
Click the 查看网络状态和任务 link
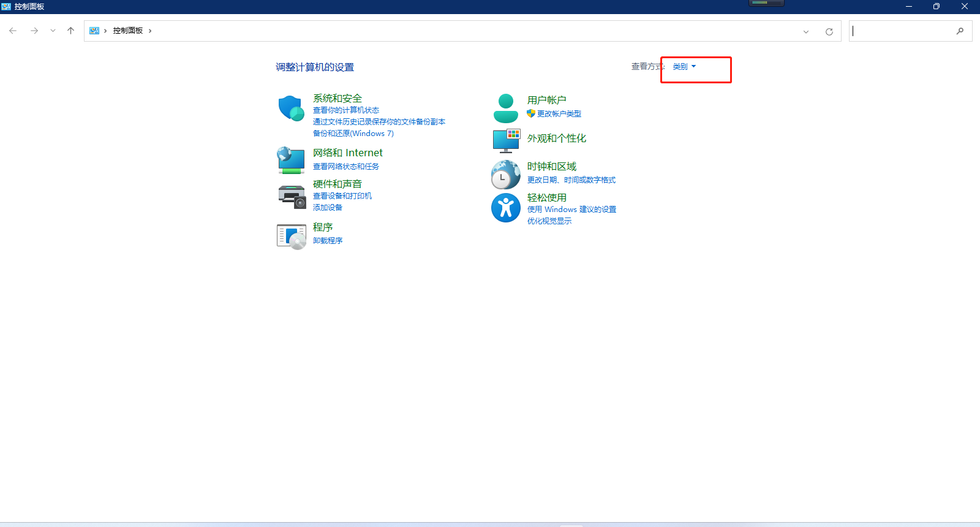(x=346, y=167)
